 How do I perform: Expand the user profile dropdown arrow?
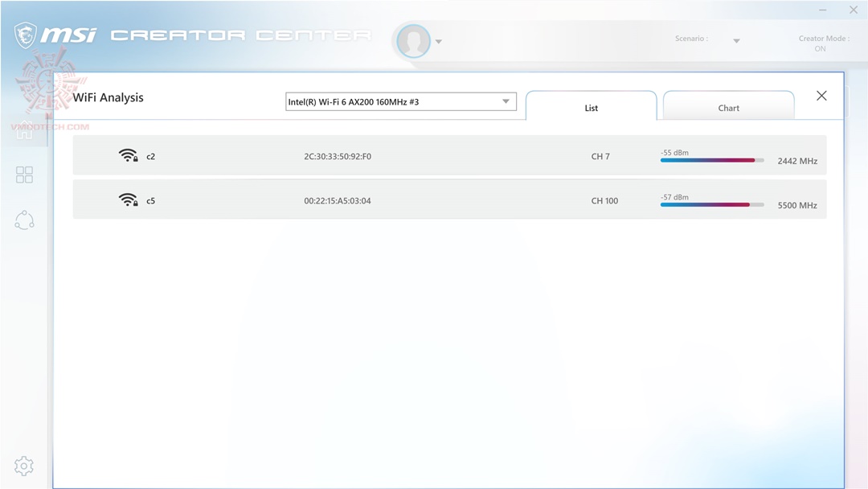click(x=439, y=42)
